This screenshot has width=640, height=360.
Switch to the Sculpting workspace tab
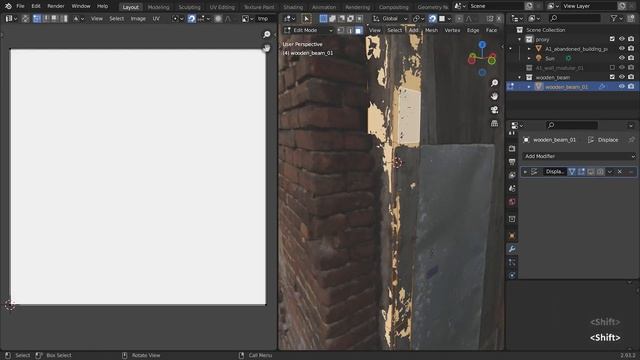(x=189, y=7)
